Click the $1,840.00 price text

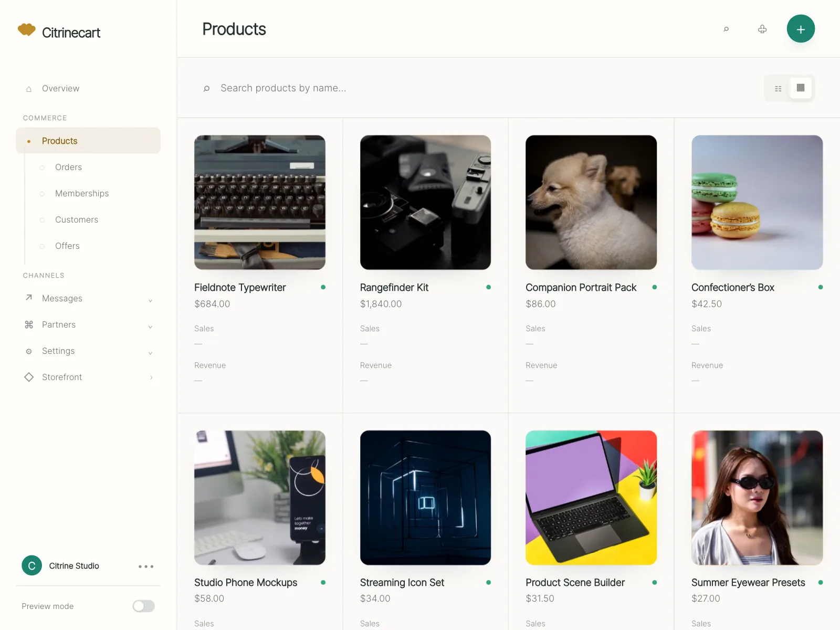point(381,304)
